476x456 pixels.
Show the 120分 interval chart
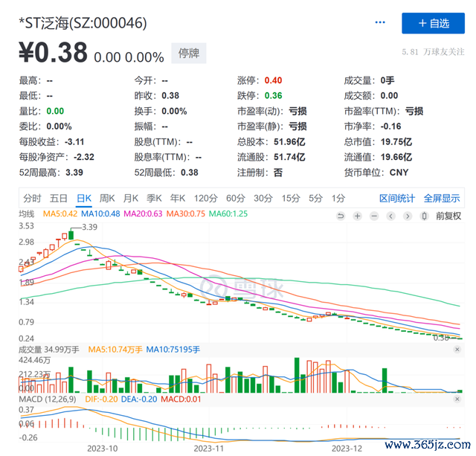pyautogui.click(x=206, y=199)
